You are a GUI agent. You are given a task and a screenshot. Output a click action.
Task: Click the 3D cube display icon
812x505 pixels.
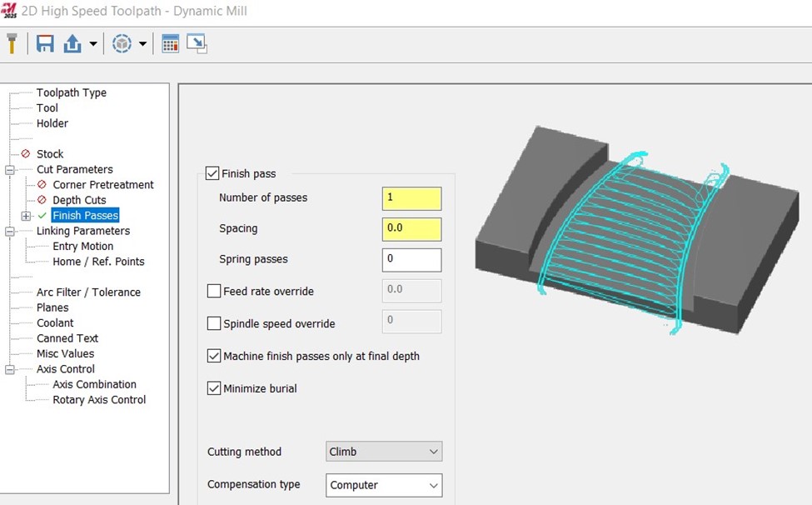122,43
